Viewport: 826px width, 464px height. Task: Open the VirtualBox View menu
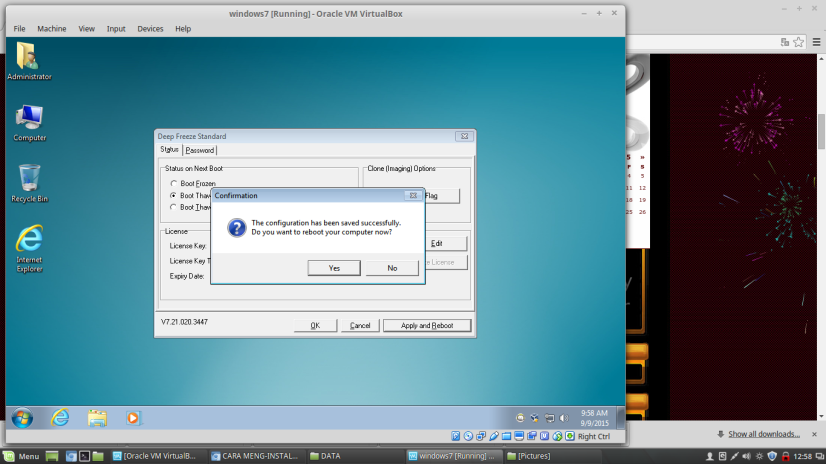[x=86, y=28]
